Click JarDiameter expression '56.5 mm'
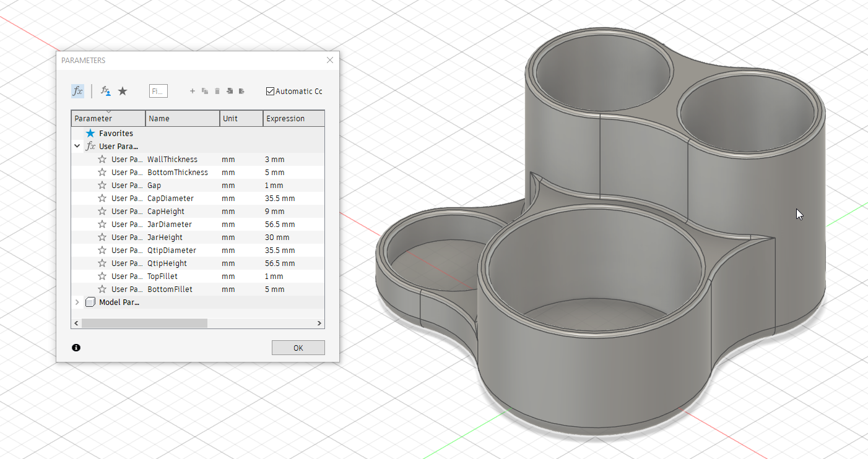Screen dimensions: 868x459 click(x=280, y=225)
